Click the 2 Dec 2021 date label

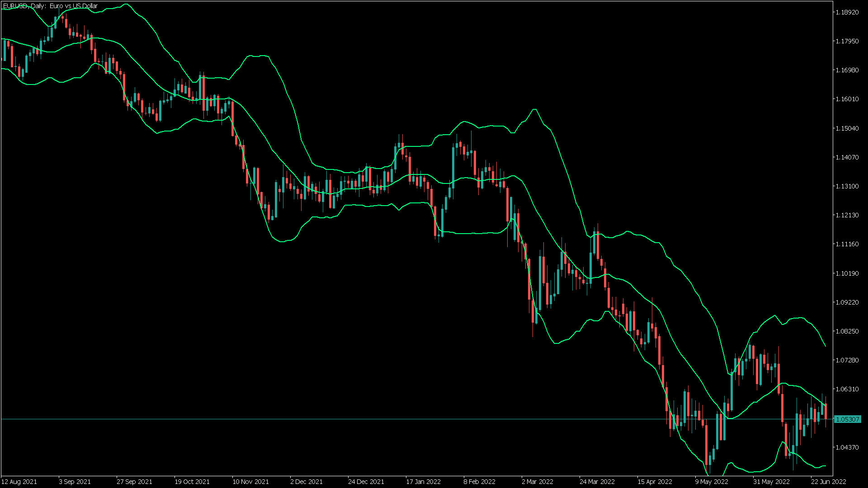pyautogui.click(x=307, y=482)
